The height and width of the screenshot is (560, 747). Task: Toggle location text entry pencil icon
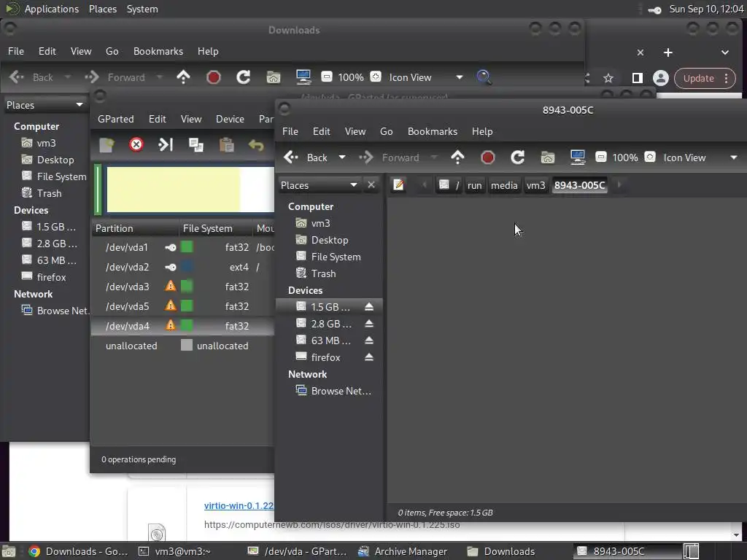399,184
